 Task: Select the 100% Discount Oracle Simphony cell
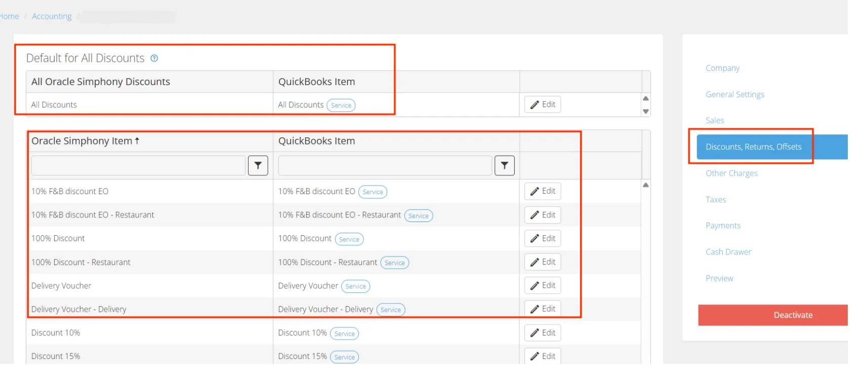pos(150,238)
